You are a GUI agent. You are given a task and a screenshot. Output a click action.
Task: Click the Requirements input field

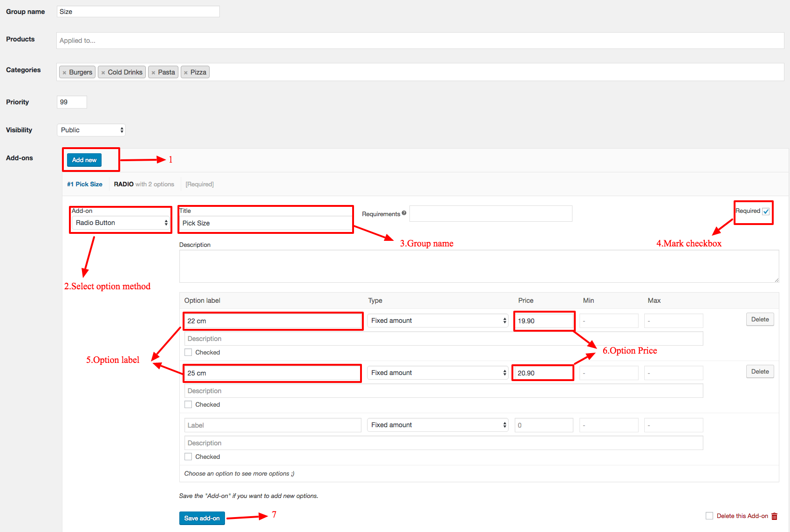click(491, 213)
